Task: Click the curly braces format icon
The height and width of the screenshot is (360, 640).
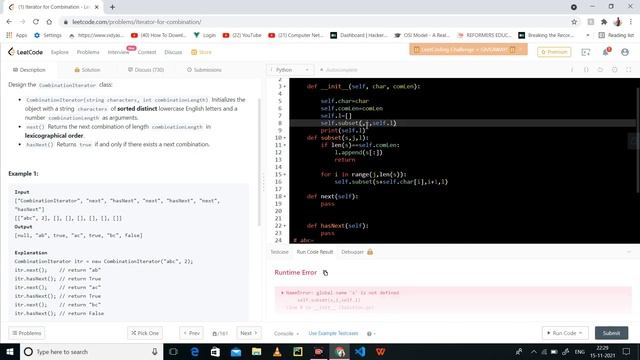Action: 586,70
